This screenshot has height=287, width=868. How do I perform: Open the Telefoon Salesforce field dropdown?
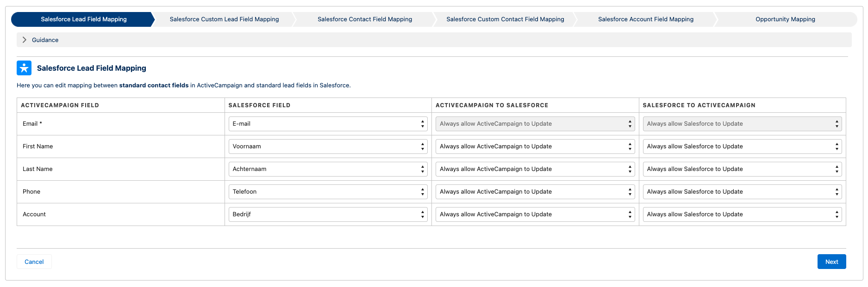[328, 192]
